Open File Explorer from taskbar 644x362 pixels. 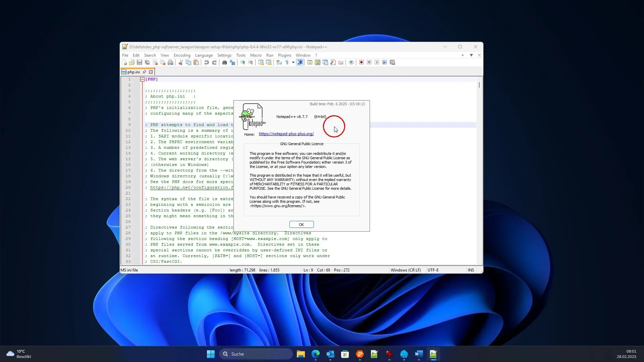301,354
